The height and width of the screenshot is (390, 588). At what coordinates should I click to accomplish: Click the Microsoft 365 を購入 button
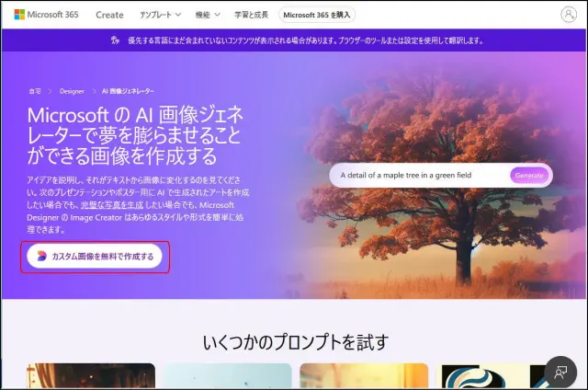click(316, 15)
